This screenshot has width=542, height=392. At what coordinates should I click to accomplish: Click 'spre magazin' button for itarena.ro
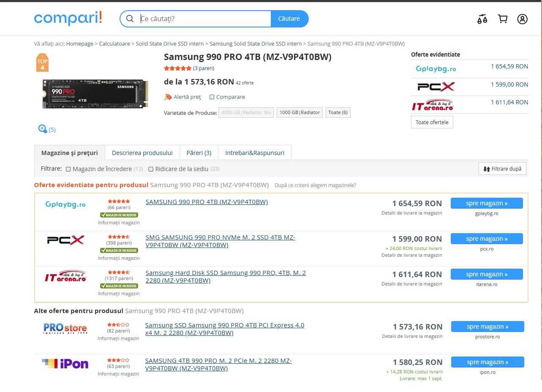[487, 274]
